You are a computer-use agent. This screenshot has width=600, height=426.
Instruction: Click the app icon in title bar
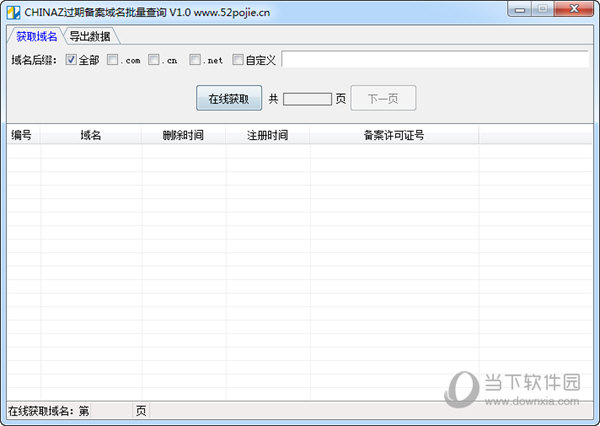pos(13,12)
